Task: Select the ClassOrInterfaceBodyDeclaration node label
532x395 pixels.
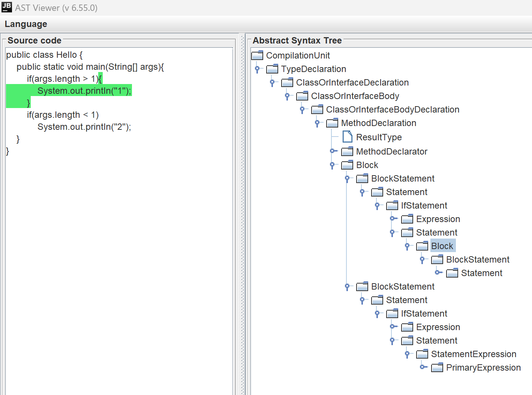Action: [393, 110]
